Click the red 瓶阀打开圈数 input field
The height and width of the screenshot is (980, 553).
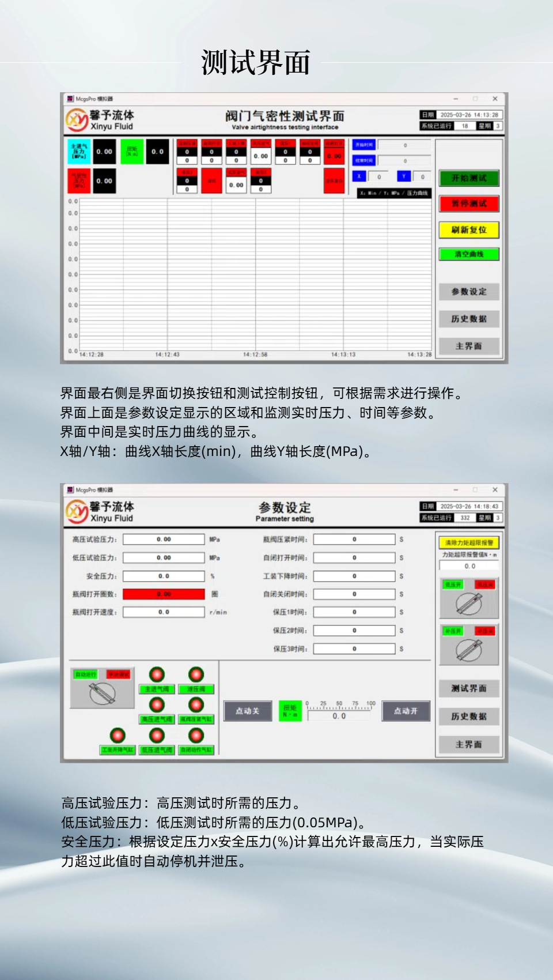click(x=164, y=594)
